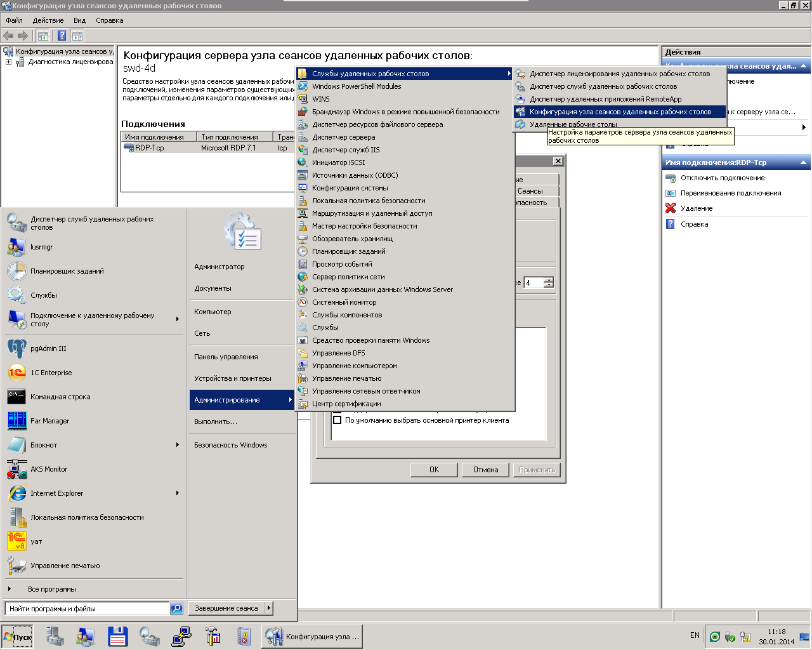
Task: Increase the spinner value showing 4
Action: pyautogui.click(x=549, y=280)
